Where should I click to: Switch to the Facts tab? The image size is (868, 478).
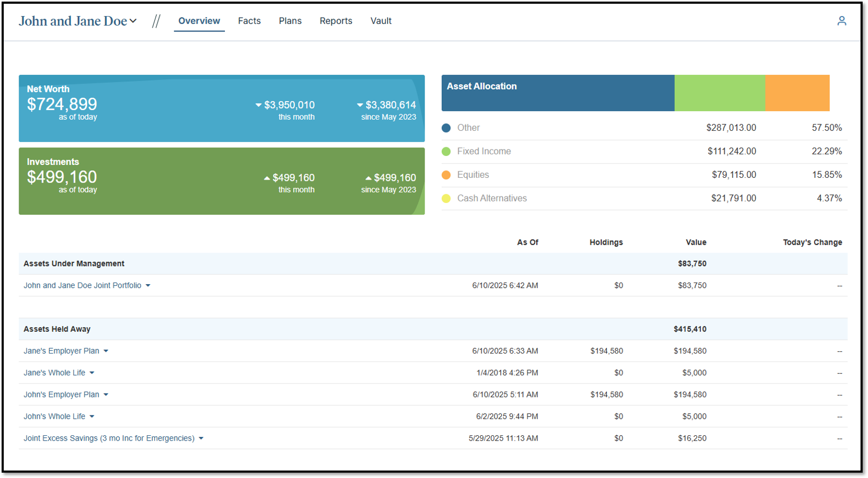pos(249,21)
